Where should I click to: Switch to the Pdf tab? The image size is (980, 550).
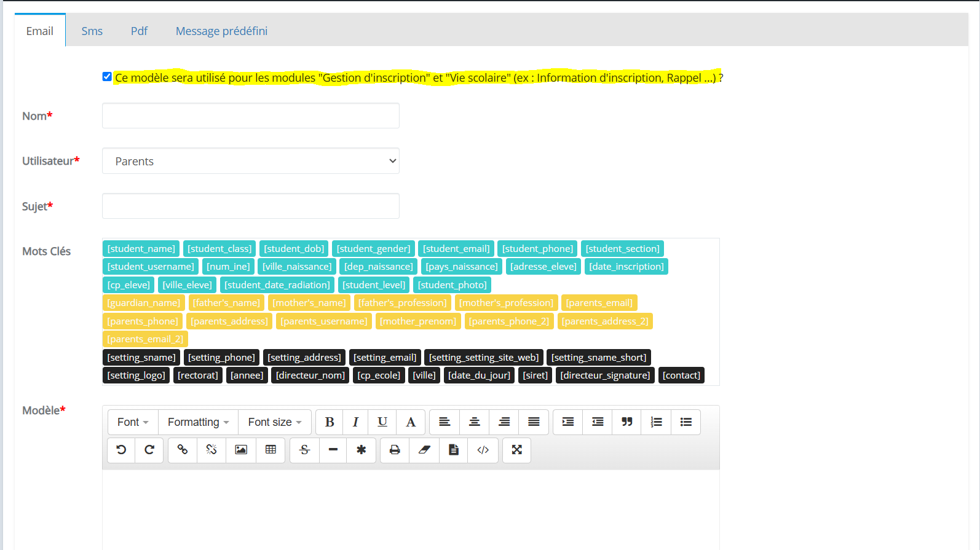click(139, 31)
